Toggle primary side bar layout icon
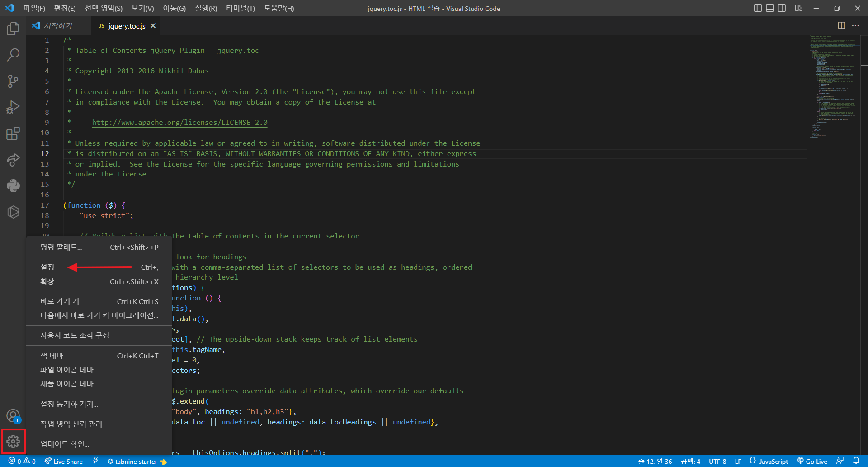868x467 pixels. tap(758, 8)
